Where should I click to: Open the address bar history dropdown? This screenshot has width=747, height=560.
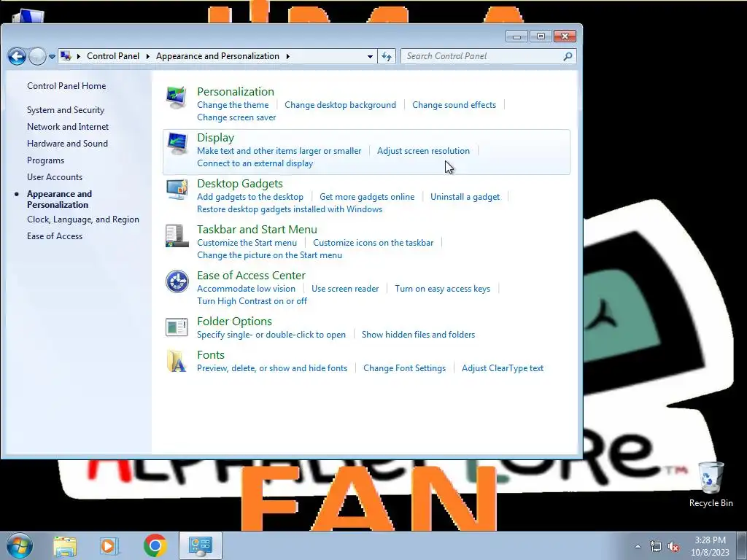point(370,57)
